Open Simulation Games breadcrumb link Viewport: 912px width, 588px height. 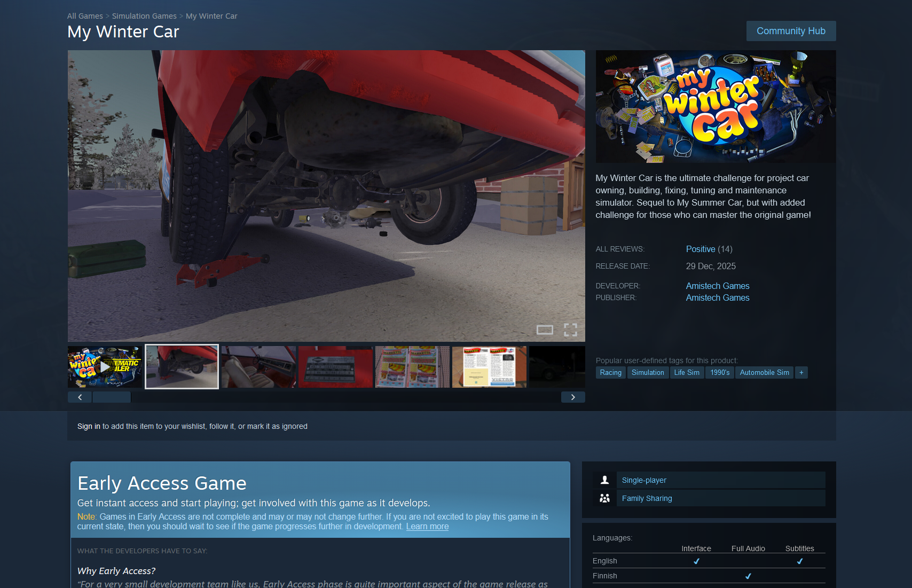tap(144, 16)
